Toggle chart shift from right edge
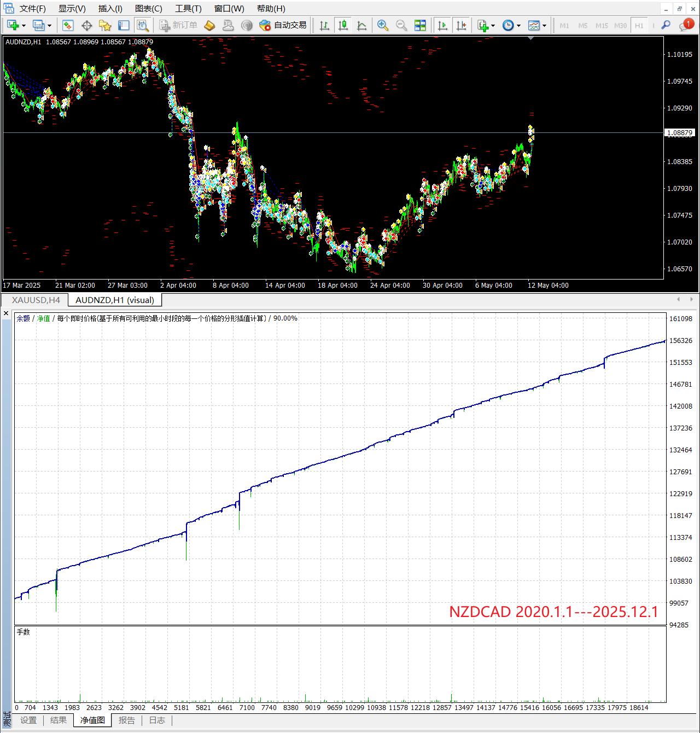700x733 pixels. coord(462,26)
